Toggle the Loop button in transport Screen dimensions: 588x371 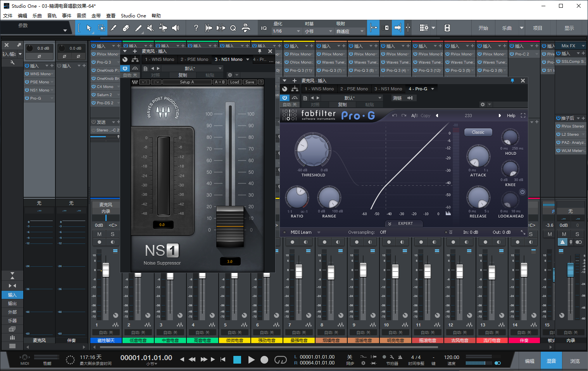280,360
